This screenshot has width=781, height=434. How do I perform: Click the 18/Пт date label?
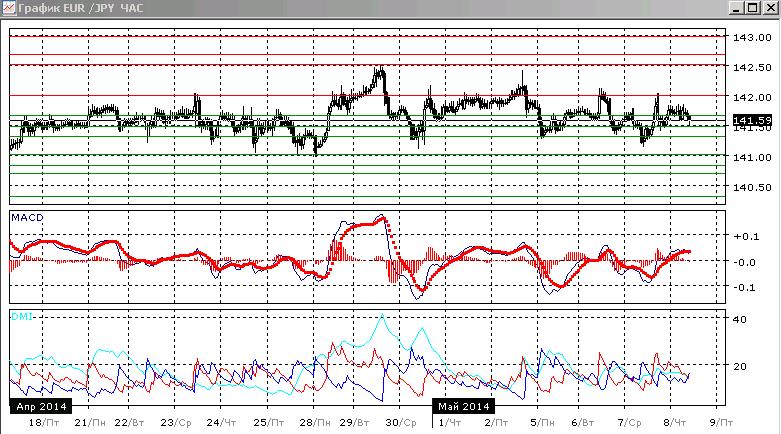44,423
